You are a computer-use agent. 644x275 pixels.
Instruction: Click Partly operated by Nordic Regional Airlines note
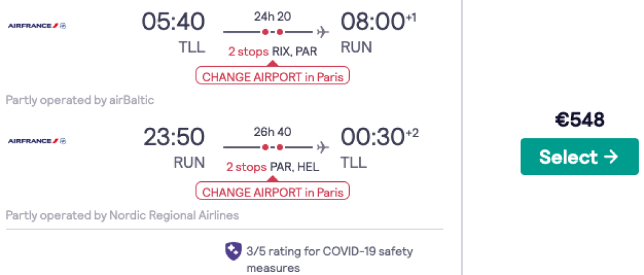pos(123,215)
